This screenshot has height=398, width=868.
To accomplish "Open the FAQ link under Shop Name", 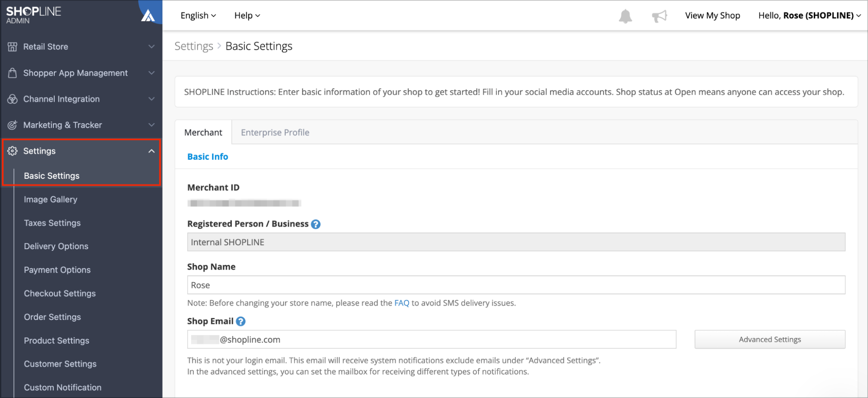I will point(402,303).
